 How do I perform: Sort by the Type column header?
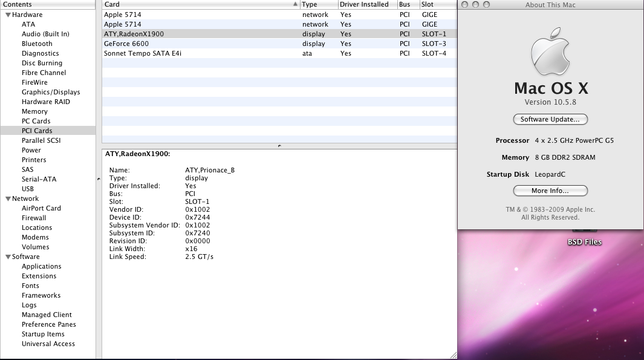(319, 4)
